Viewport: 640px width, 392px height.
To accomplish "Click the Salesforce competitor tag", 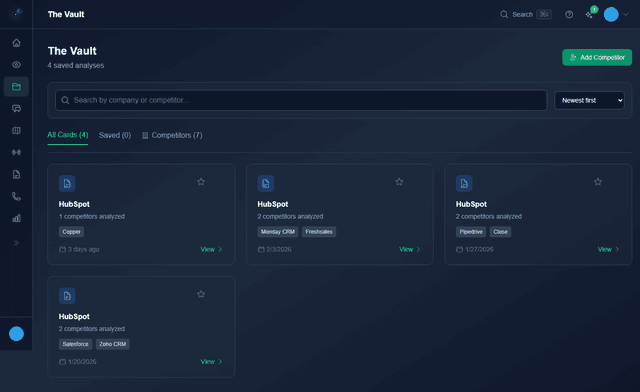I will pos(76,344).
